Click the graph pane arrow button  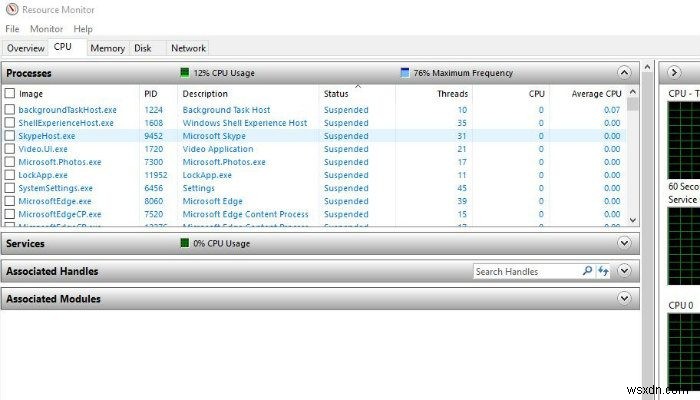tap(674, 72)
